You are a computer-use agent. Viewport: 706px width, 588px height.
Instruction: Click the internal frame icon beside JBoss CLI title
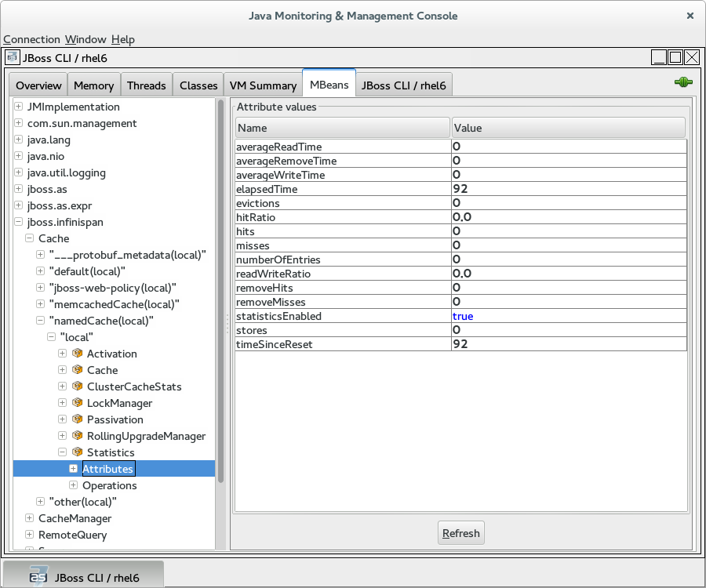[13, 57]
